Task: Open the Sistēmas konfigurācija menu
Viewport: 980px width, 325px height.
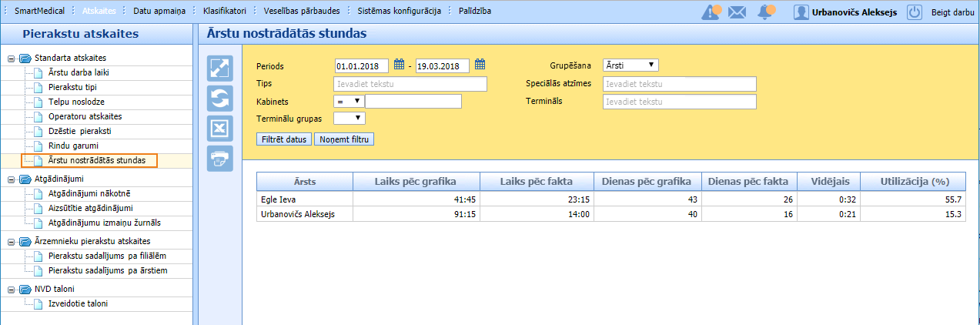Action: coord(398,12)
